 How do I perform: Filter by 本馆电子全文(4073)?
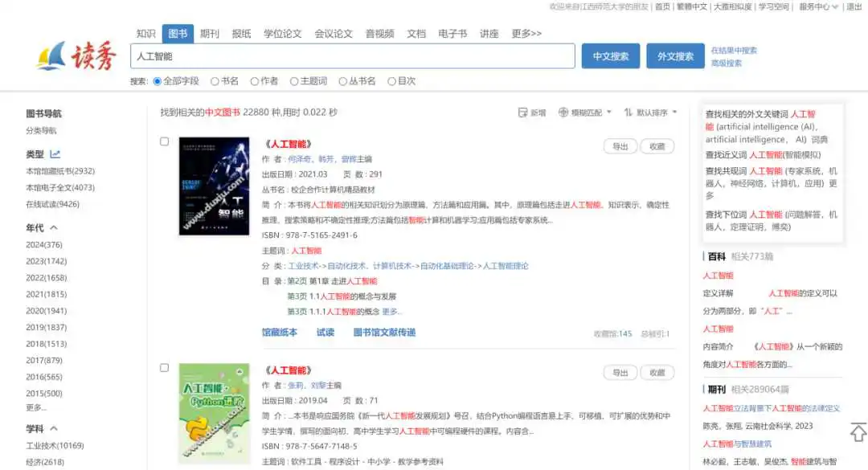[x=60, y=188]
